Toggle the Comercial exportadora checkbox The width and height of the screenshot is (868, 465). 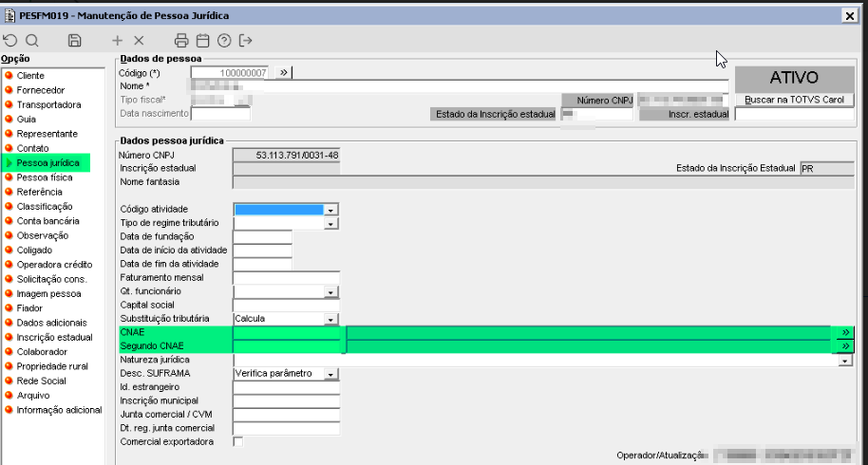tap(238, 442)
